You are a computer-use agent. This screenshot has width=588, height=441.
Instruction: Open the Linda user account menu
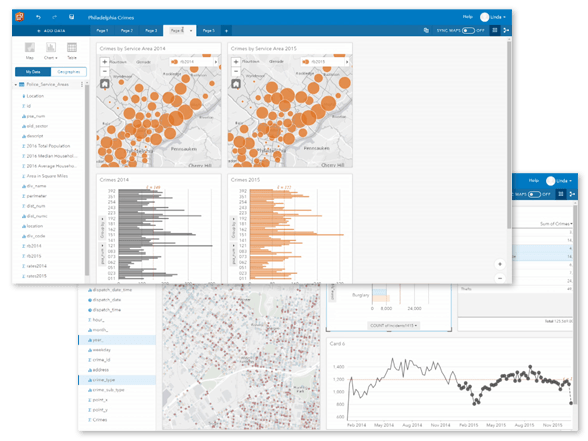[494, 17]
